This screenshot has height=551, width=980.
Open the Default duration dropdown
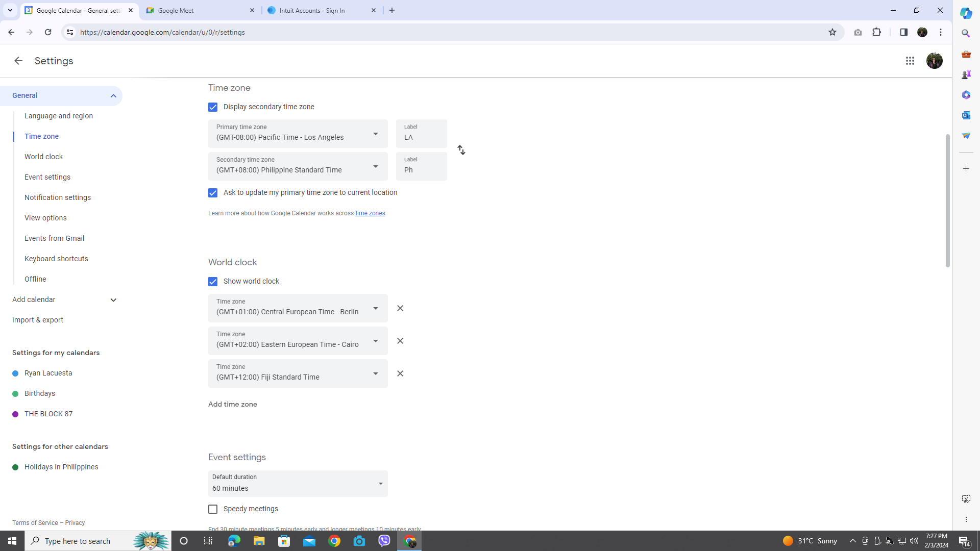(298, 484)
